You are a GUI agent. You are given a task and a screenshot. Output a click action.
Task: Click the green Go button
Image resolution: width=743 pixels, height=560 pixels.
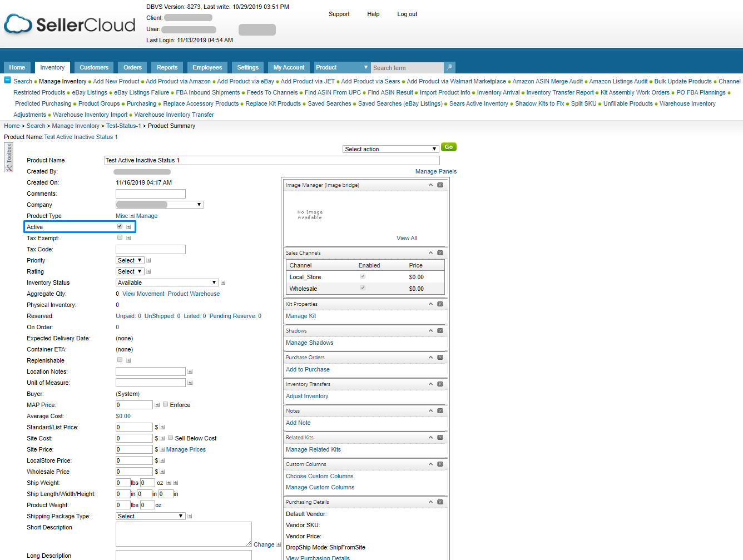[x=449, y=147]
